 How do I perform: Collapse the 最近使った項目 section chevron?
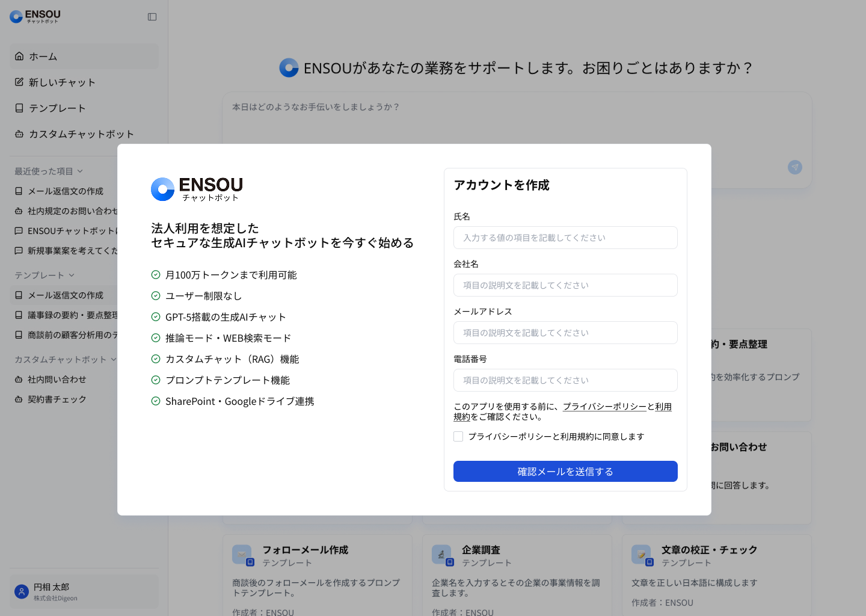point(80,171)
